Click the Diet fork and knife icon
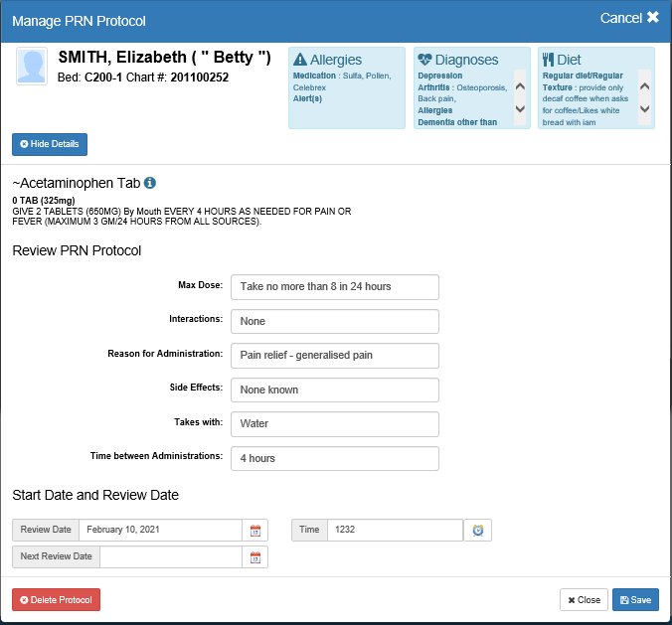The image size is (672, 625). point(548,60)
